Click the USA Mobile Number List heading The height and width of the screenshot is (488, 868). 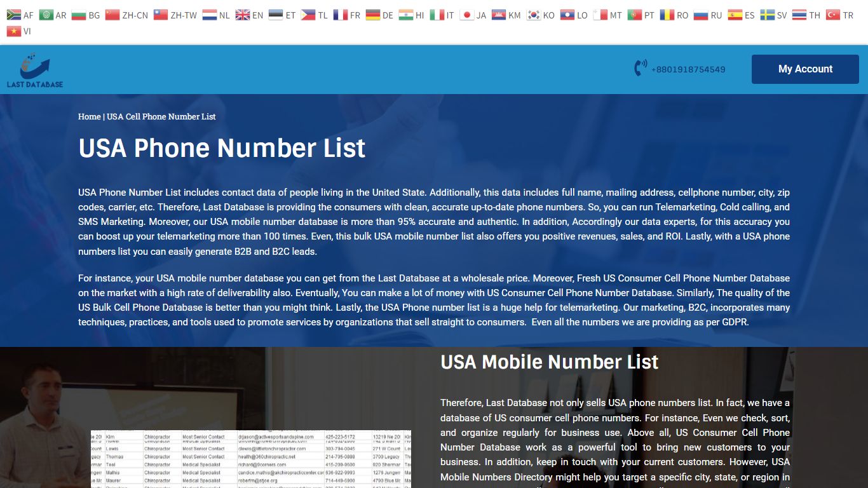pyautogui.click(x=550, y=362)
